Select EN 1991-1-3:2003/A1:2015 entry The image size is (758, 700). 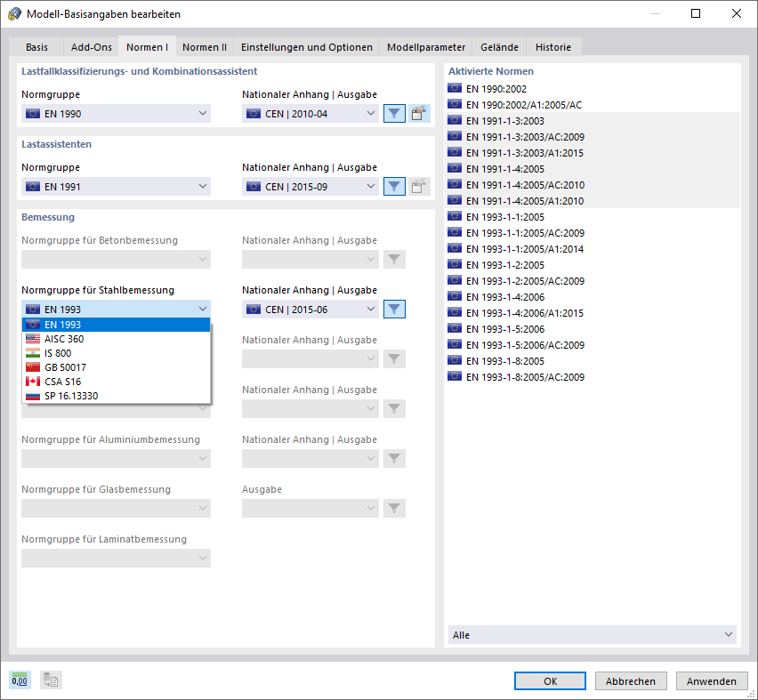tap(593, 153)
